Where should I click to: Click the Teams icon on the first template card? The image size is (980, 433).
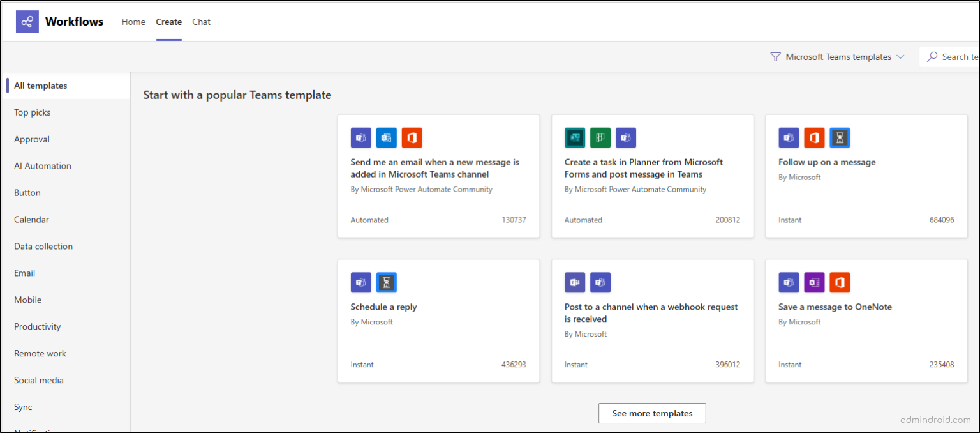click(x=360, y=137)
